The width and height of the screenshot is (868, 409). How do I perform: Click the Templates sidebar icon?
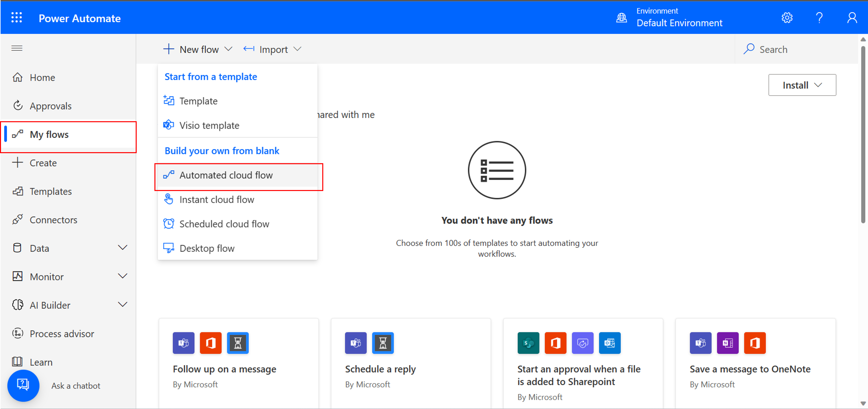(18, 191)
